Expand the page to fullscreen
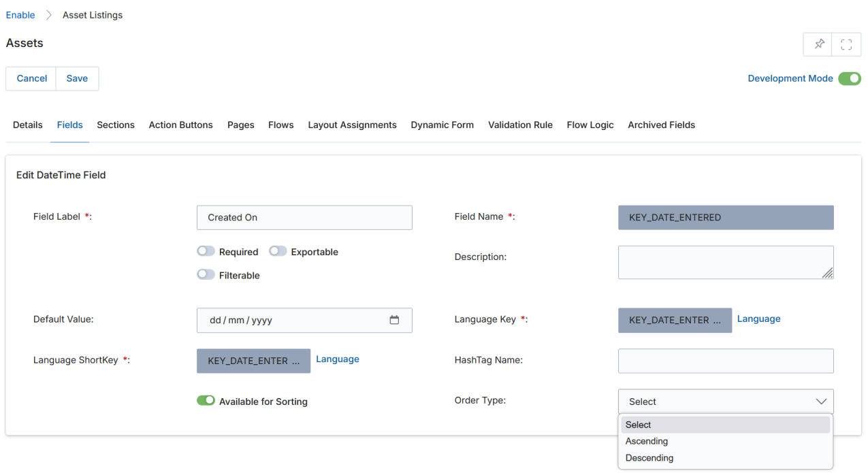The height and width of the screenshot is (473, 868). (x=846, y=44)
